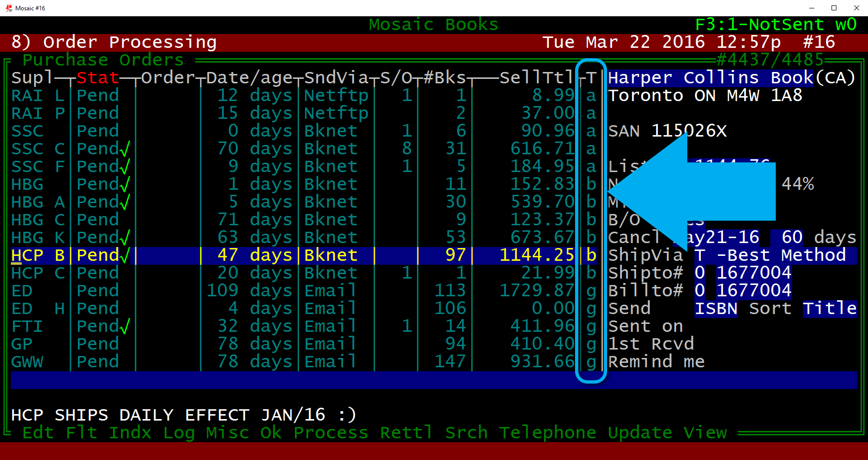
Task: Click the SellTtl column header
Action: tap(536, 78)
